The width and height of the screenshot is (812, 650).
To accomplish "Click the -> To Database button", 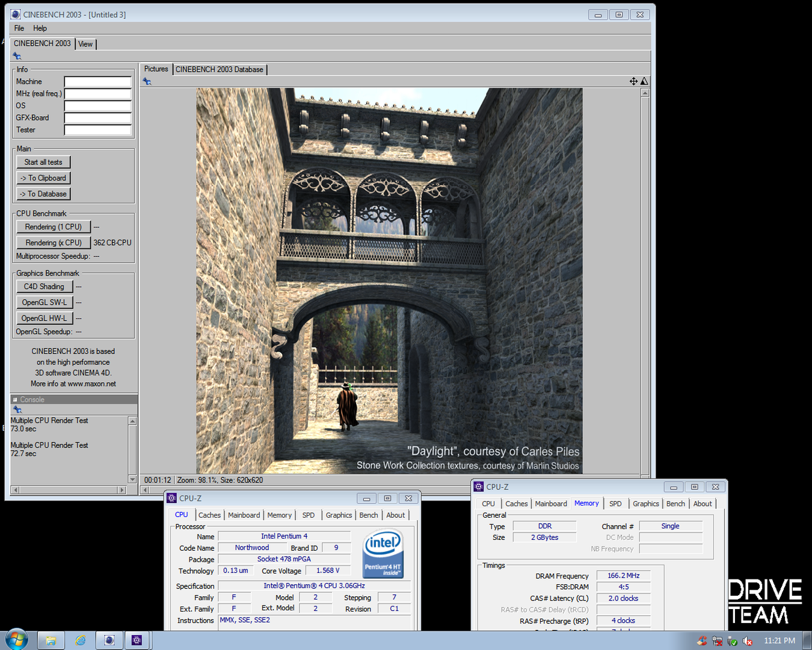I will coord(43,194).
